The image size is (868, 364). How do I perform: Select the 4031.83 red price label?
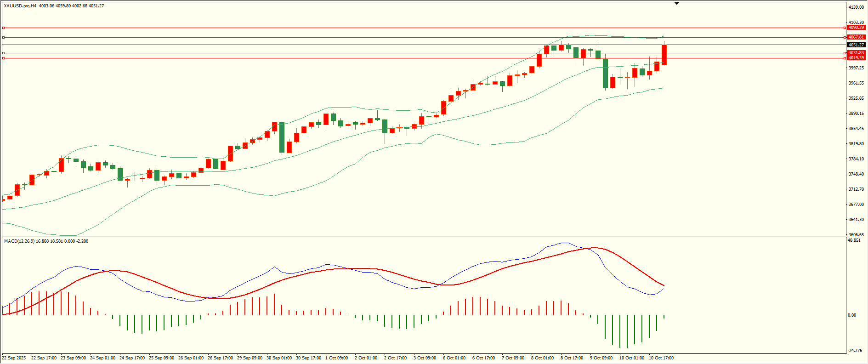click(x=856, y=53)
